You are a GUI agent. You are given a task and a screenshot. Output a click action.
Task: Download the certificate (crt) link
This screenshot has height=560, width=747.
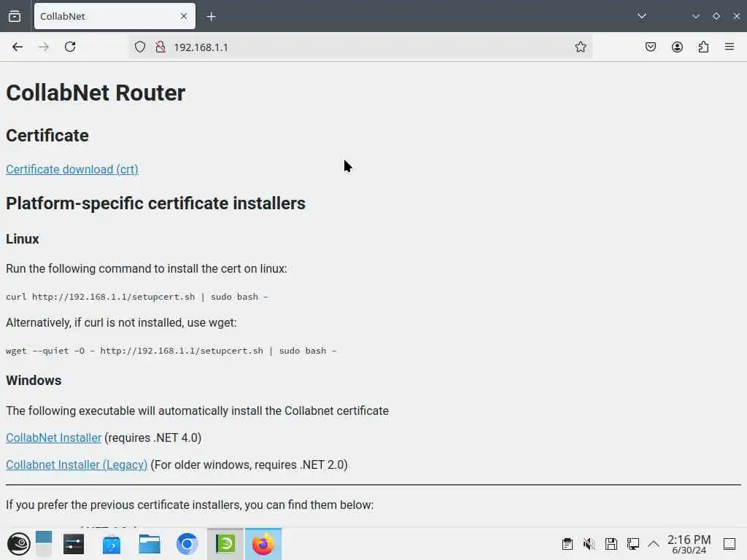pyautogui.click(x=72, y=169)
